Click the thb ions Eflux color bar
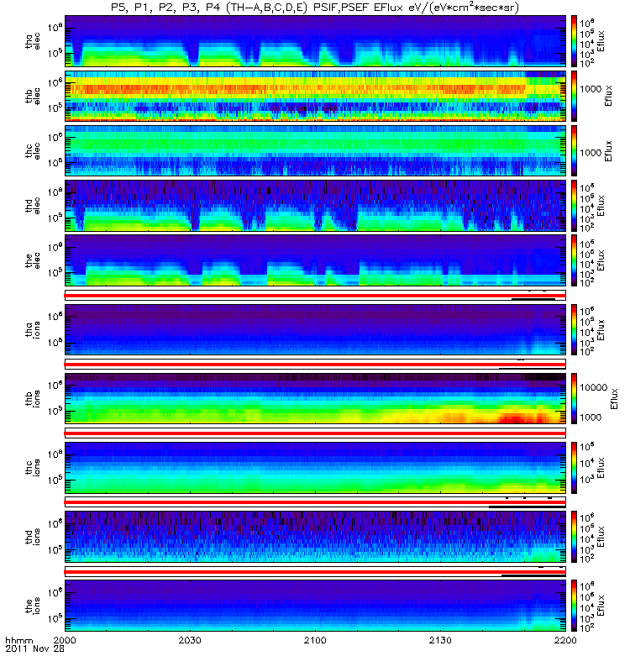The image size is (630, 672). click(x=574, y=398)
